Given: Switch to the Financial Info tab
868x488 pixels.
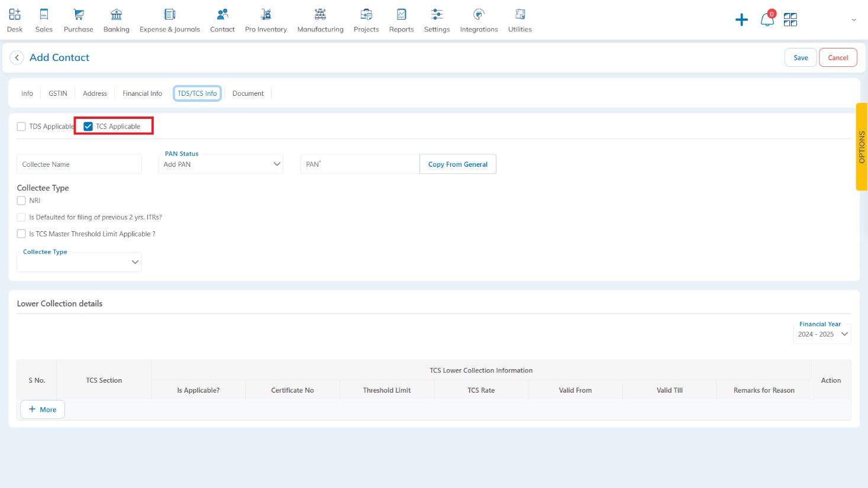Looking at the screenshot, I should [142, 93].
